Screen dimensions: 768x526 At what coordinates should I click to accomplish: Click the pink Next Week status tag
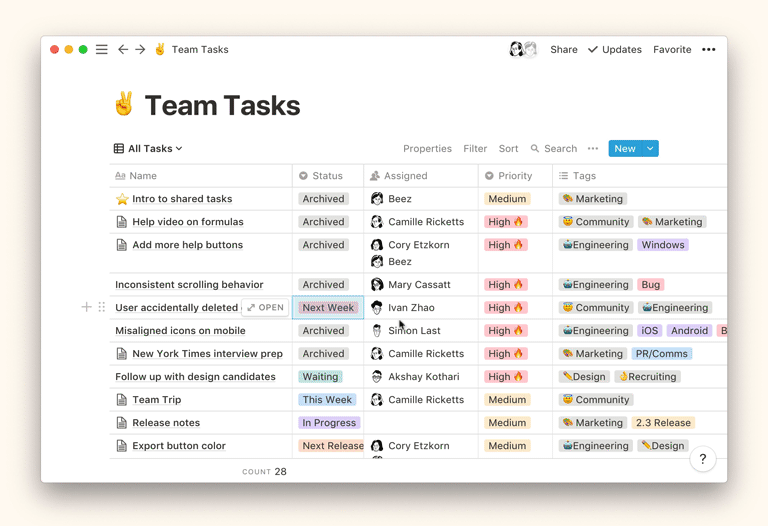(328, 307)
